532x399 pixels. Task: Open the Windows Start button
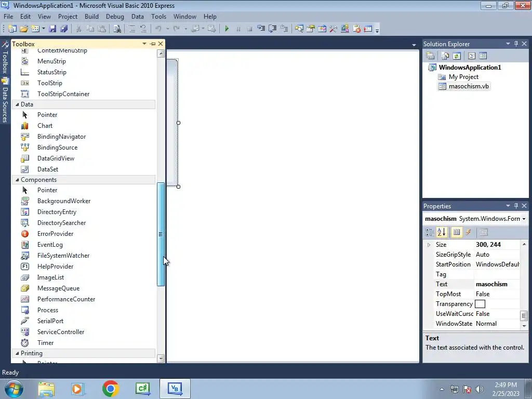pos(14,389)
